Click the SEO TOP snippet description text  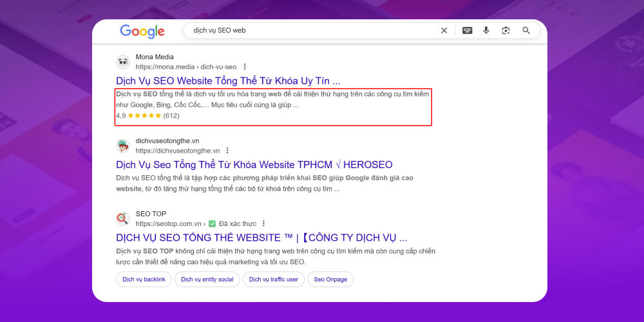point(276,256)
